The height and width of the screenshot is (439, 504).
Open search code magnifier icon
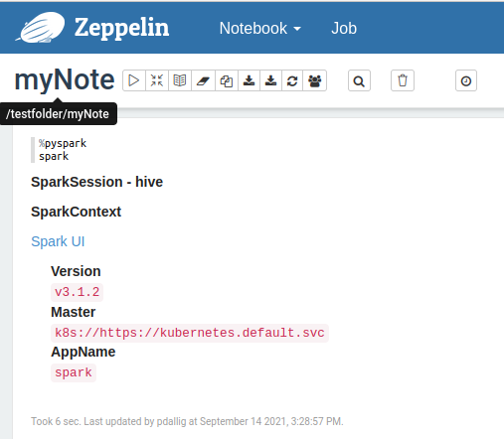pyautogui.click(x=359, y=80)
